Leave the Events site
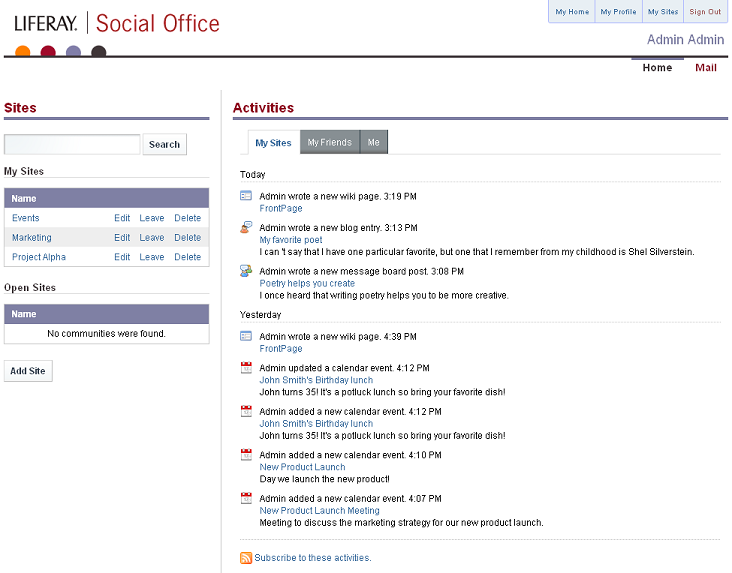Image resolution: width=732 pixels, height=573 pixels. pyautogui.click(x=152, y=218)
